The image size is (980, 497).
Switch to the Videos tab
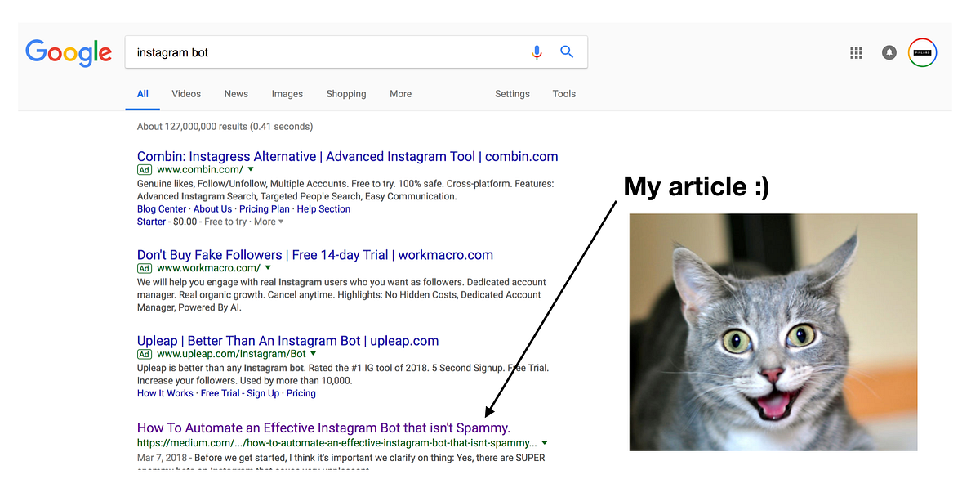coord(186,94)
